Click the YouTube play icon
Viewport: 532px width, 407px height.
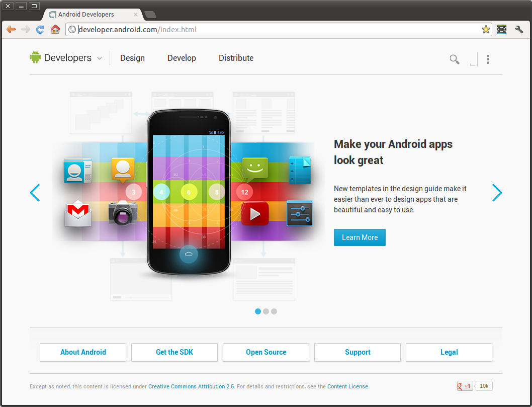tap(255, 214)
